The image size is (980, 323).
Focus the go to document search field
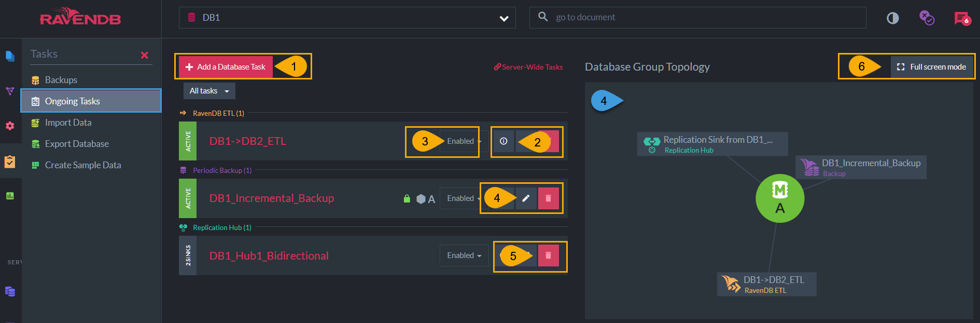click(x=697, y=18)
